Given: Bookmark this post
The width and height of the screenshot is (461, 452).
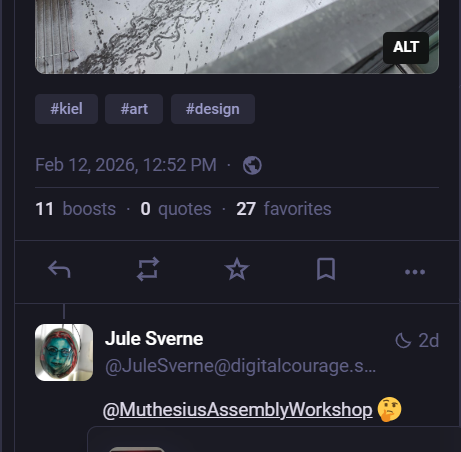Looking at the screenshot, I should [x=326, y=269].
